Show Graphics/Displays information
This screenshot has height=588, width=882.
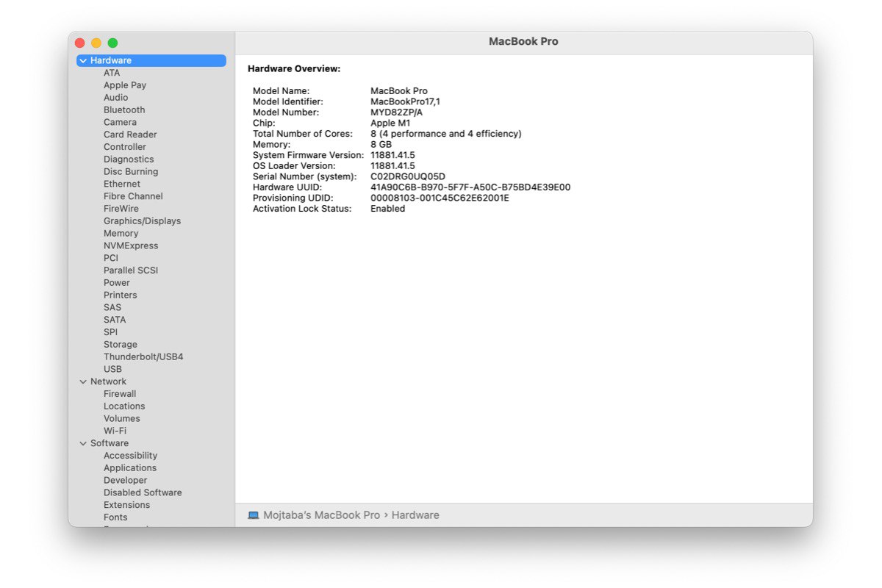point(142,221)
